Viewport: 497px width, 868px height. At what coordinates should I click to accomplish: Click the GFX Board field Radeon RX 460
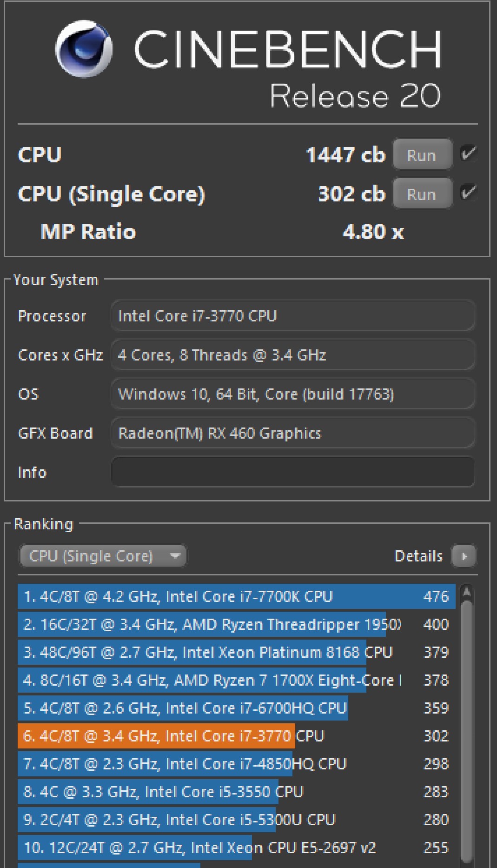click(x=293, y=433)
